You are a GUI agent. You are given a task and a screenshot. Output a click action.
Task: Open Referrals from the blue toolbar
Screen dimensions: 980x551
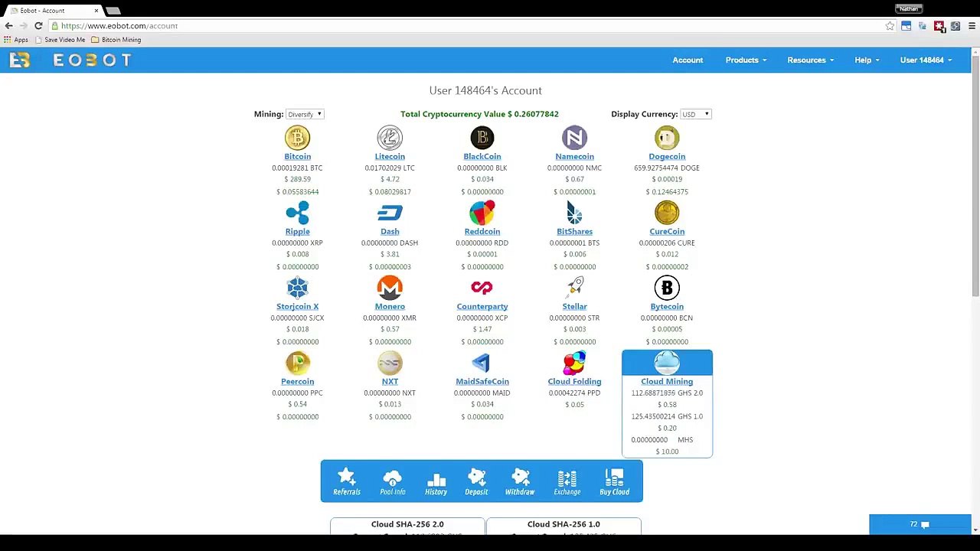click(x=347, y=481)
